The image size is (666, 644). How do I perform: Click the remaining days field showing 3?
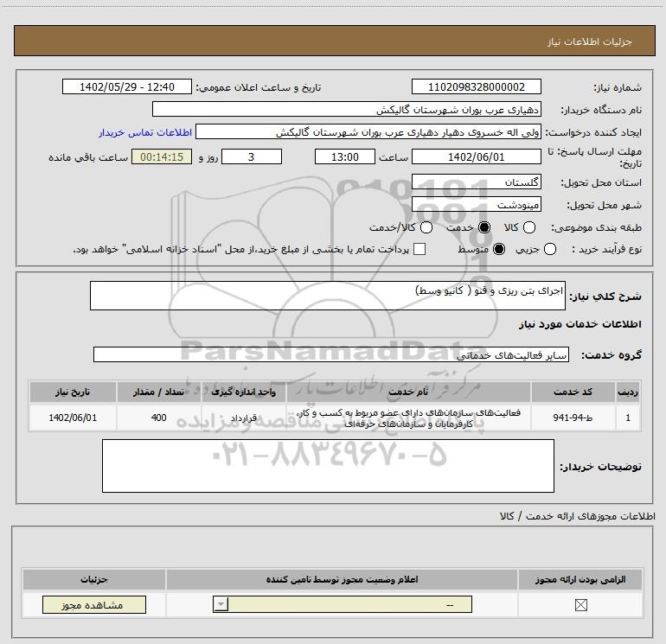(x=252, y=156)
